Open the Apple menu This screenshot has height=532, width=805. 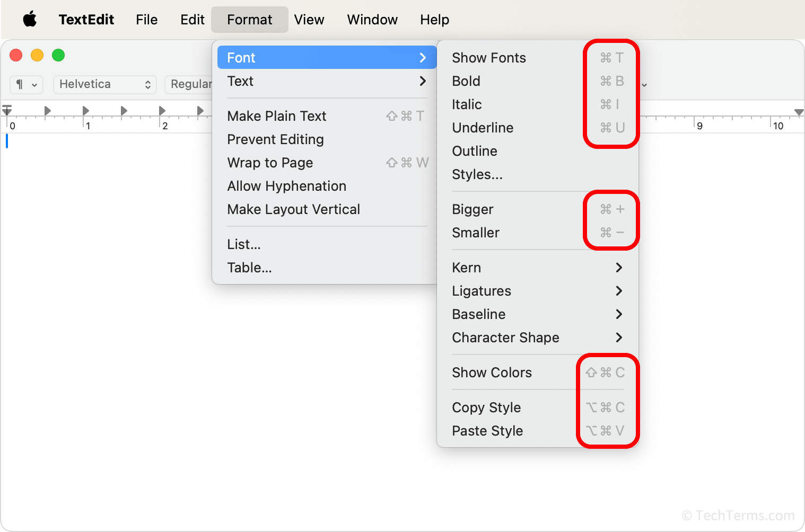click(30, 20)
